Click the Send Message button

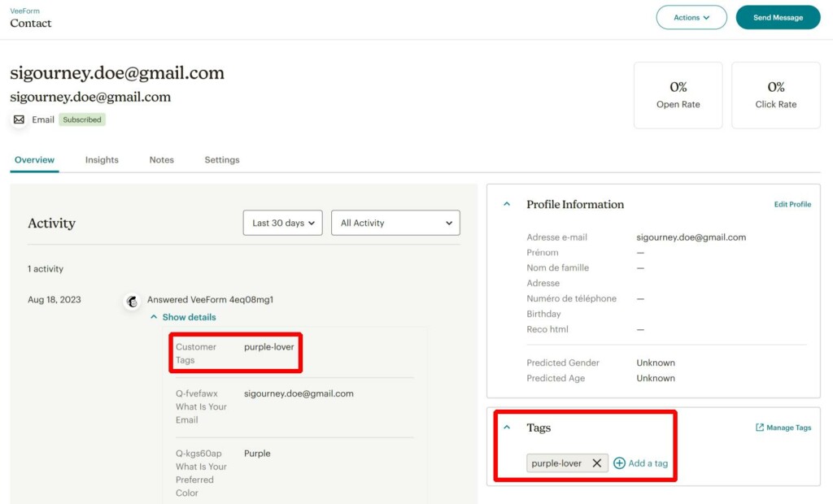pos(777,17)
